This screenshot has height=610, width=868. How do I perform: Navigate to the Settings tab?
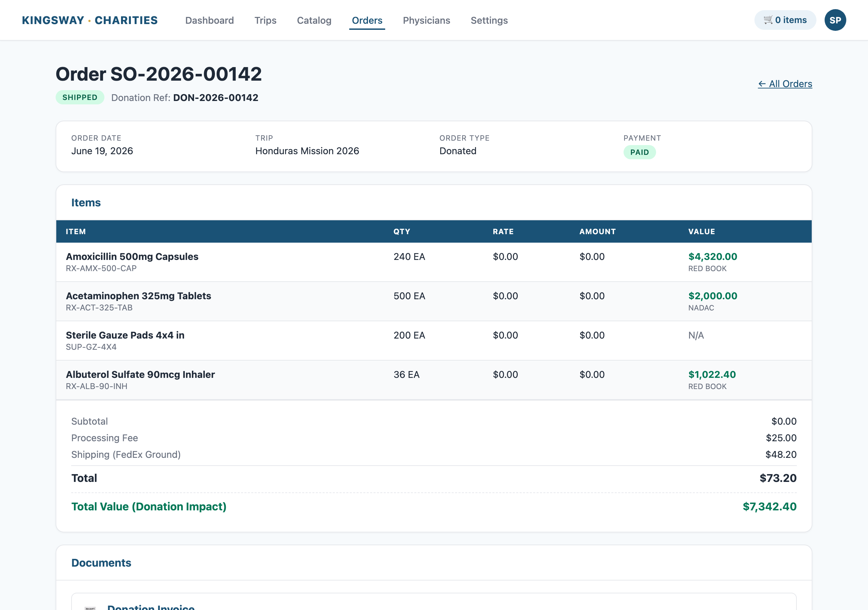pos(489,20)
